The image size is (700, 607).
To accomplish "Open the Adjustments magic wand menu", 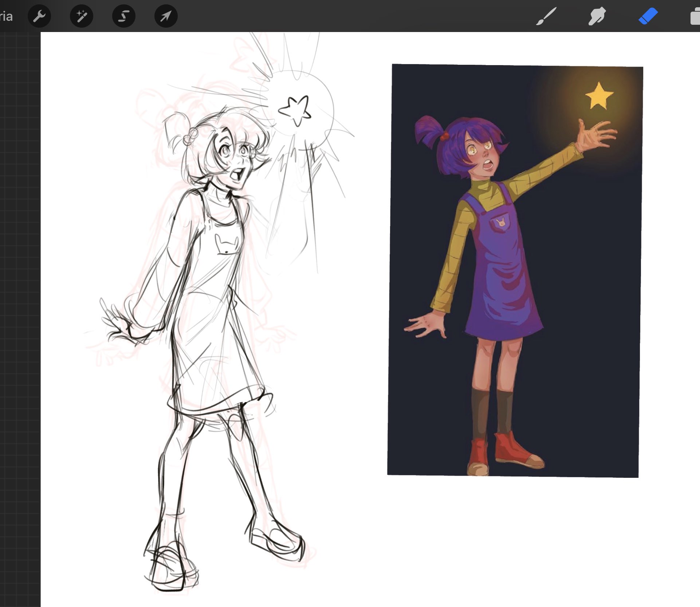I will pyautogui.click(x=81, y=16).
